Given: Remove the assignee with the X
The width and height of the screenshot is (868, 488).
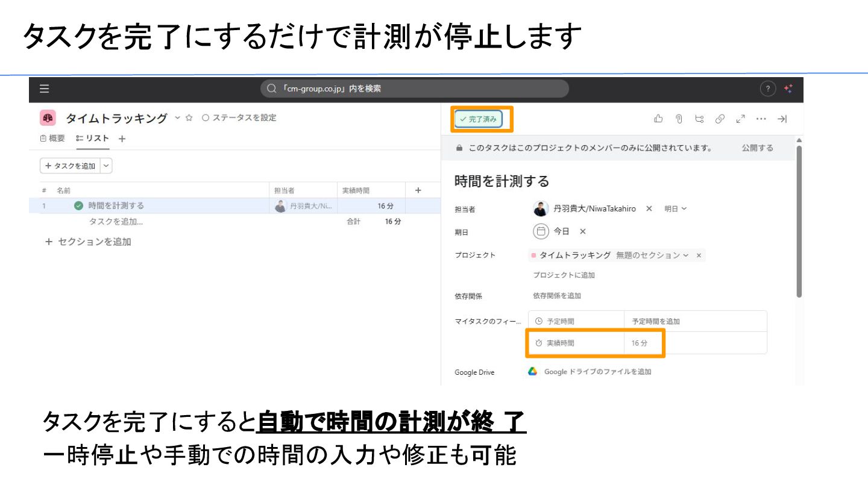Looking at the screenshot, I should (x=649, y=208).
